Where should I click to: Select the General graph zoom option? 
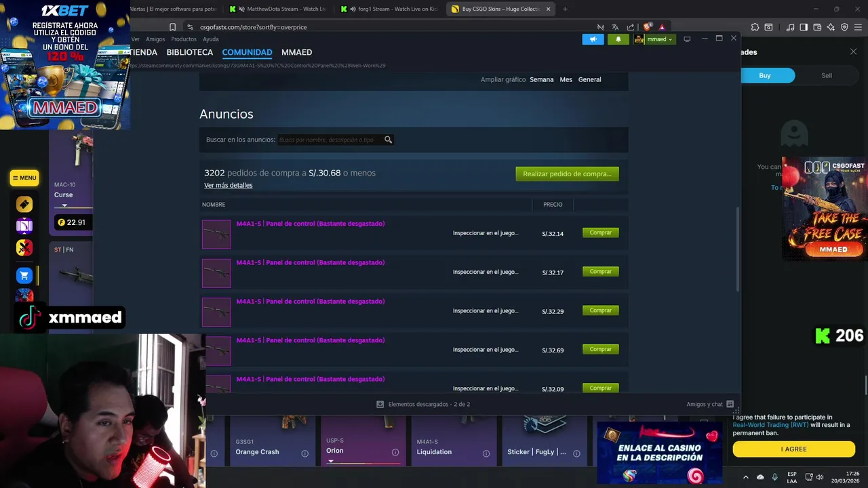pyautogui.click(x=589, y=79)
